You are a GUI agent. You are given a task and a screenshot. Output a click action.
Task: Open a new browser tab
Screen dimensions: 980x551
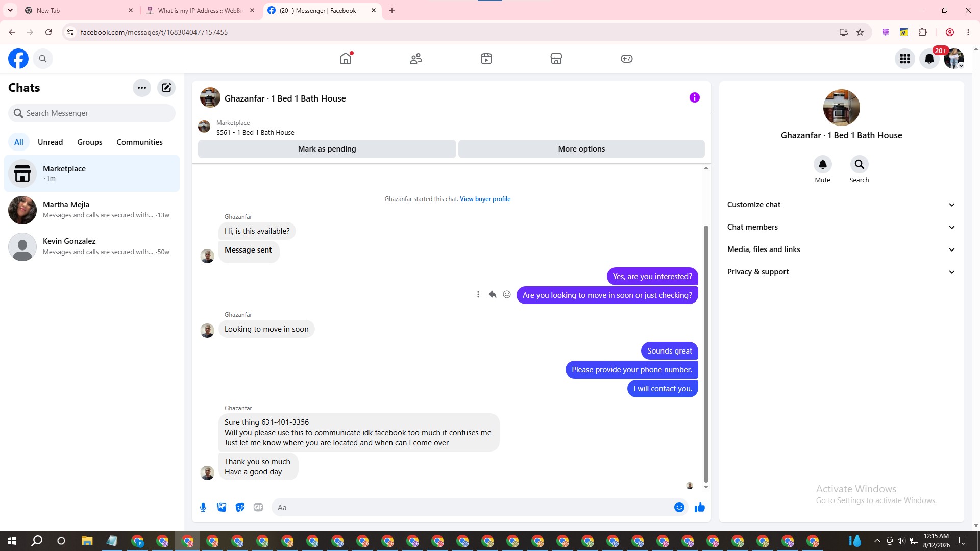click(x=392, y=10)
